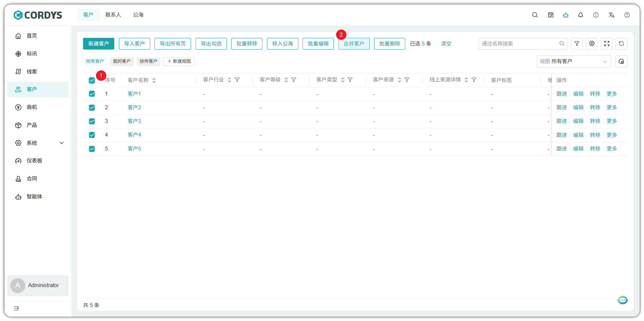Click the 合并客户 button
Screen dimensions: 644x321
pyautogui.click(x=354, y=44)
